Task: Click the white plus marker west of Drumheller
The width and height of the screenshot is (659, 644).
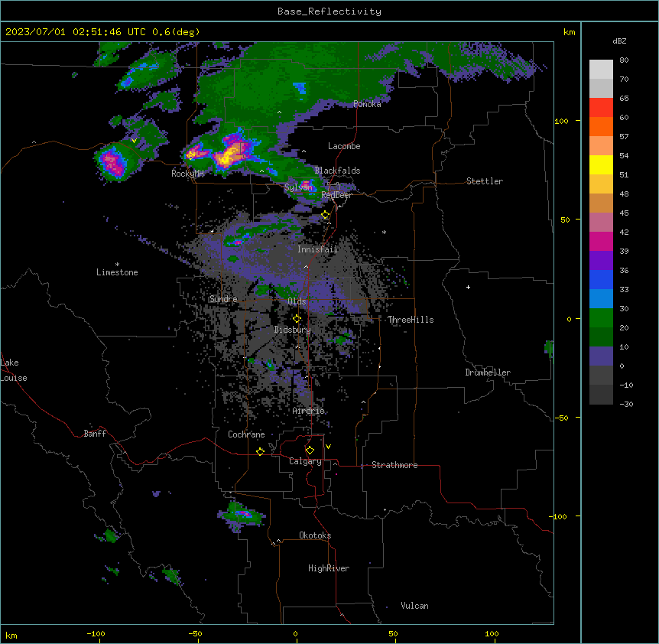Action: pos(468,287)
